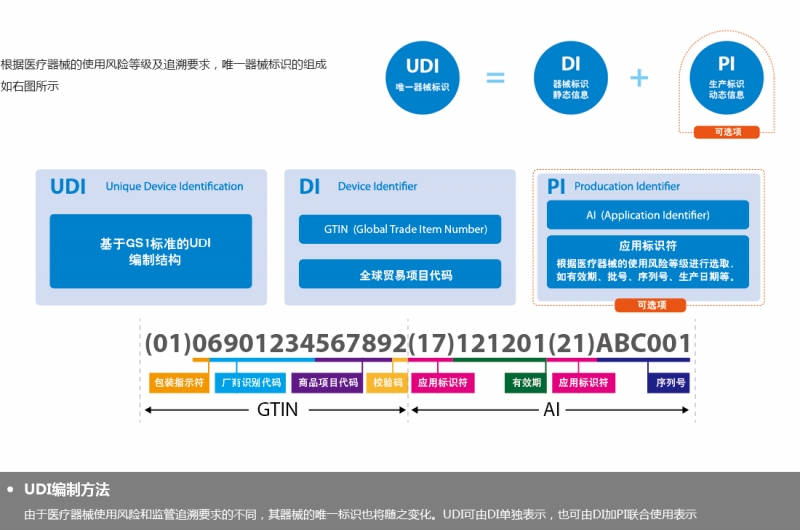Click the orange 校验码 tag
800x530 pixels.
coord(386,382)
